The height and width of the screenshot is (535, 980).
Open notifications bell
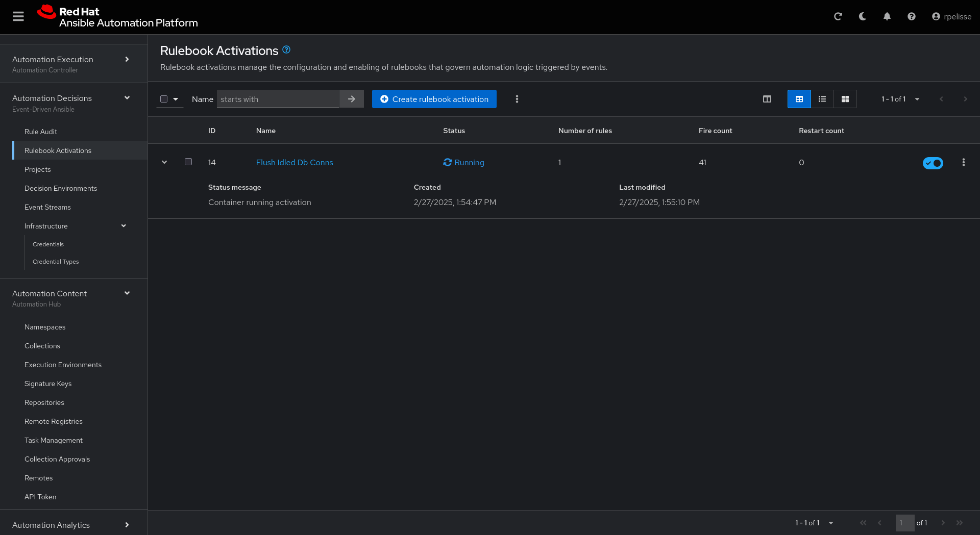click(887, 16)
